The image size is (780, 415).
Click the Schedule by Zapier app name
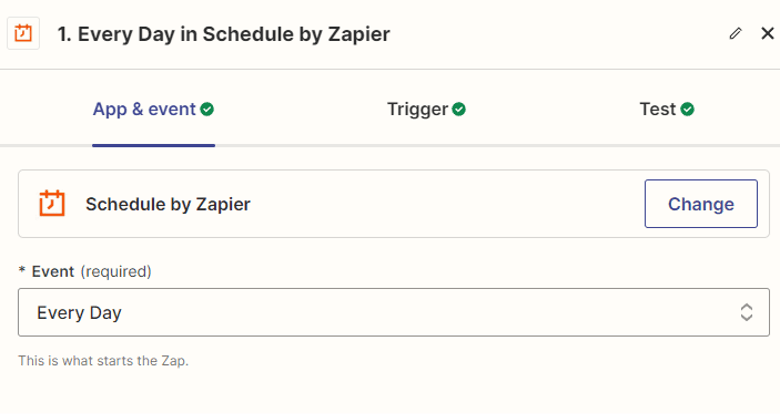168,204
